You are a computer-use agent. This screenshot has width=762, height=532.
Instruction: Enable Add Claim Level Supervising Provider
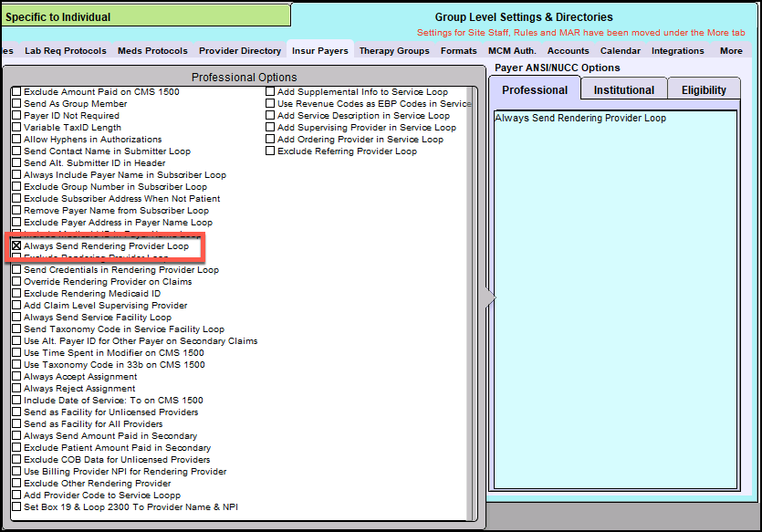tap(16, 305)
